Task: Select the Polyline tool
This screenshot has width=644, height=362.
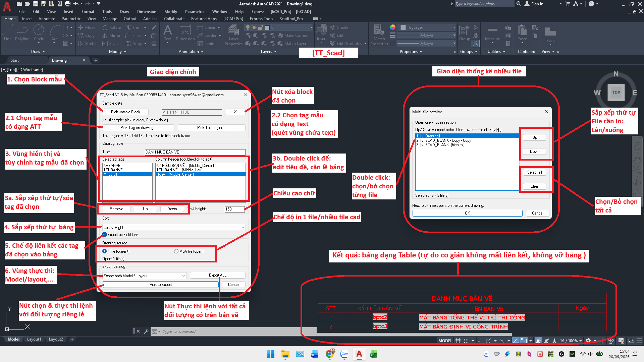Action: click(x=22, y=33)
